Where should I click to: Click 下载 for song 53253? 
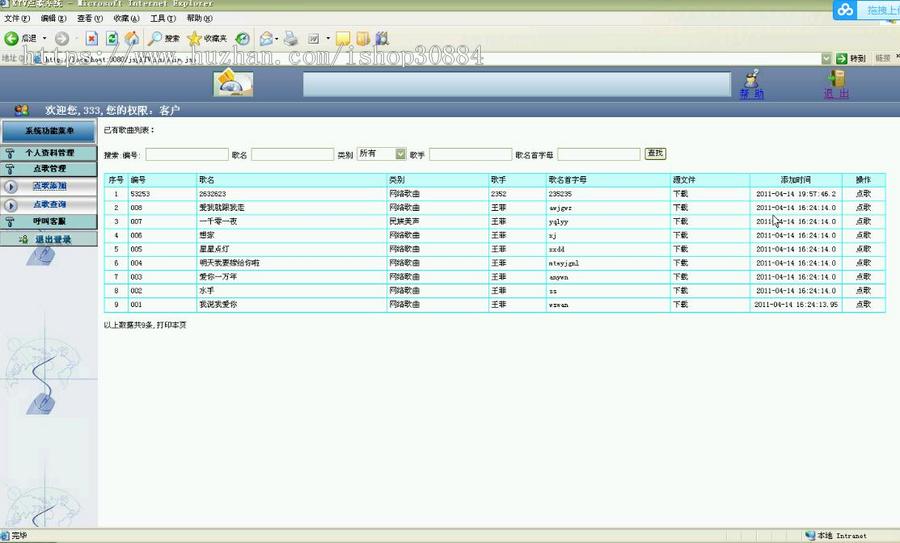(x=680, y=194)
